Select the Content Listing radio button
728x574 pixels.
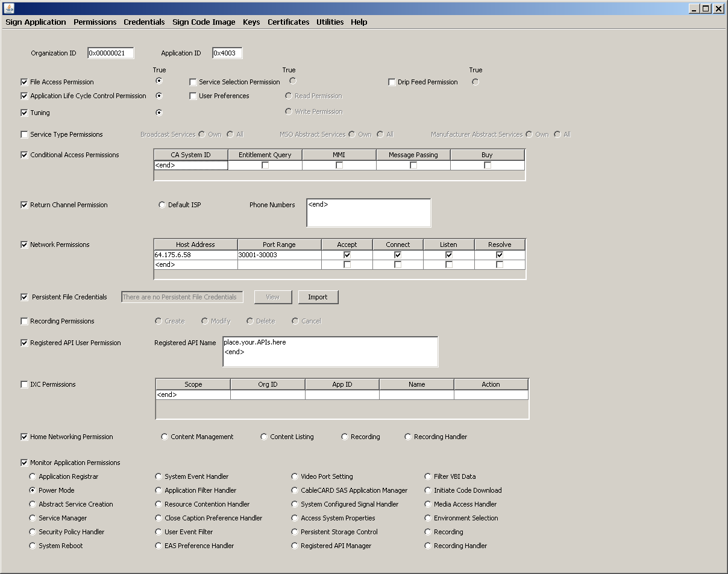coord(264,437)
